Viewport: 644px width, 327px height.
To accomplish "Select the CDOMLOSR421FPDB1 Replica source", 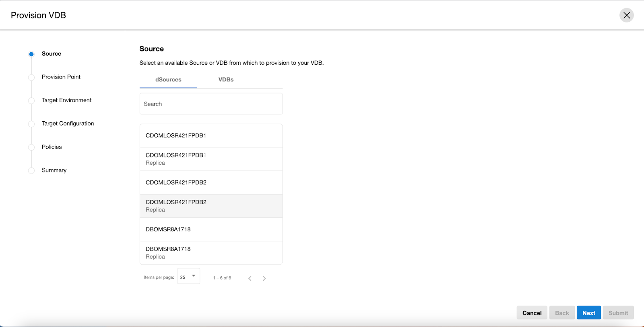I will (211, 159).
